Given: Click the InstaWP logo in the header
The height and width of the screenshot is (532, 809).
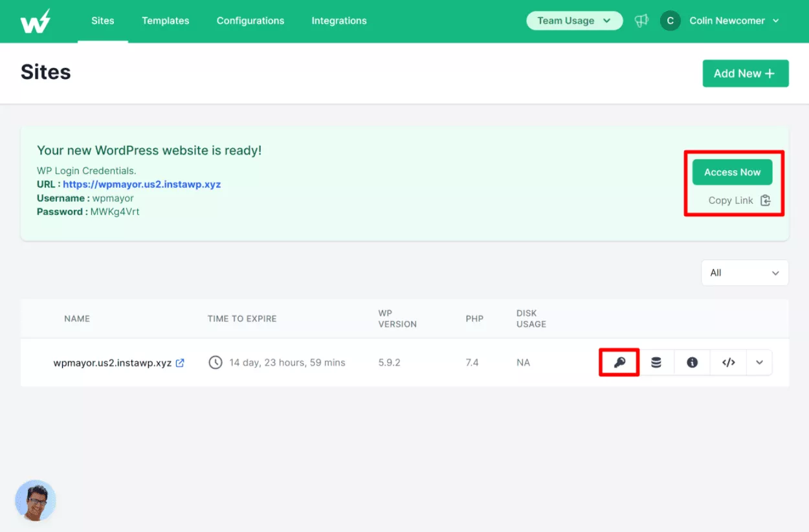Looking at the screenshot, I should (35, 21).
